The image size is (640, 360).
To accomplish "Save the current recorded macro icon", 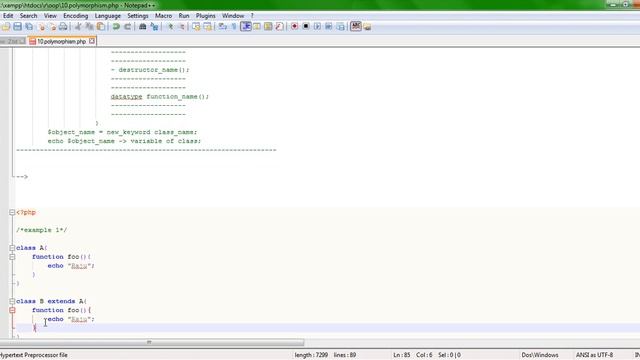I will [340, 27].
